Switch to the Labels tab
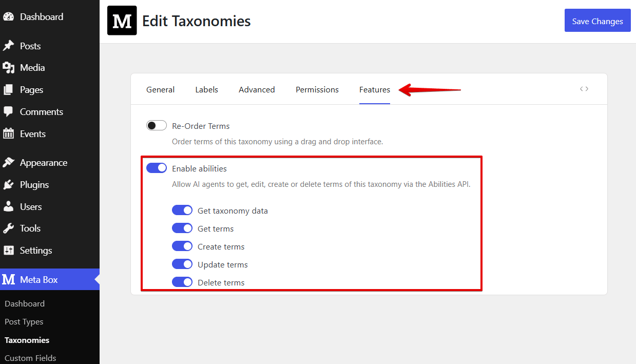The width and height of the screenshot is (636, 364). [x=206, y=89]
